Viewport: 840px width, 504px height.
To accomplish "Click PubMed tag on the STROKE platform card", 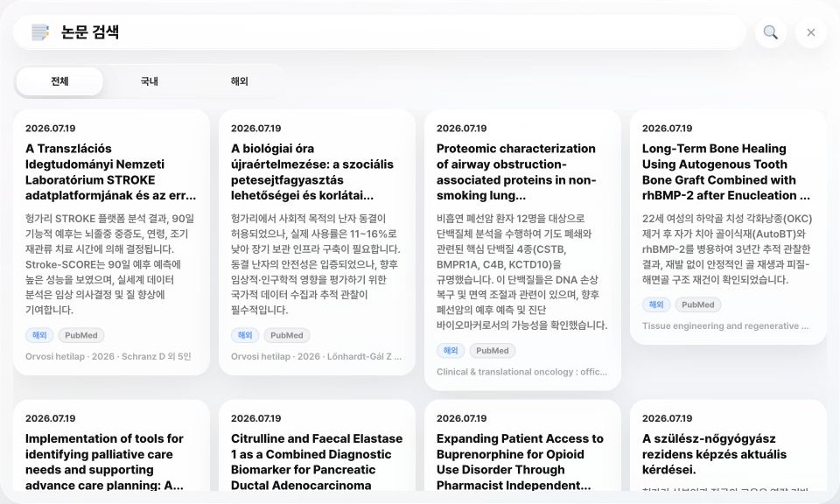I will 81,335.
